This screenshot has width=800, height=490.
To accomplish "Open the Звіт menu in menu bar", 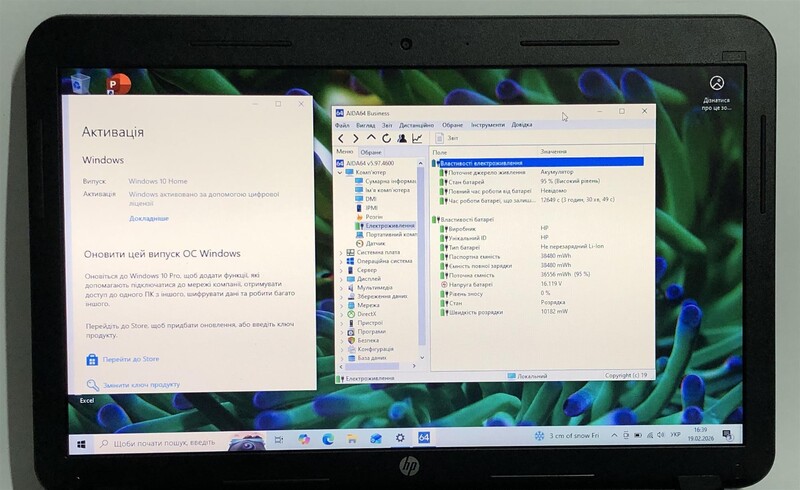I will click(x=387, y=125).
